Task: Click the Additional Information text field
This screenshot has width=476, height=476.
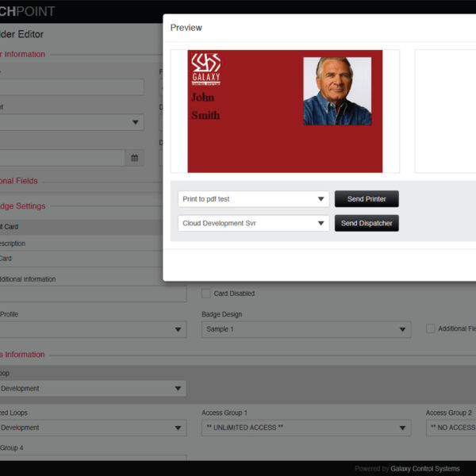Action: (91, 294)
